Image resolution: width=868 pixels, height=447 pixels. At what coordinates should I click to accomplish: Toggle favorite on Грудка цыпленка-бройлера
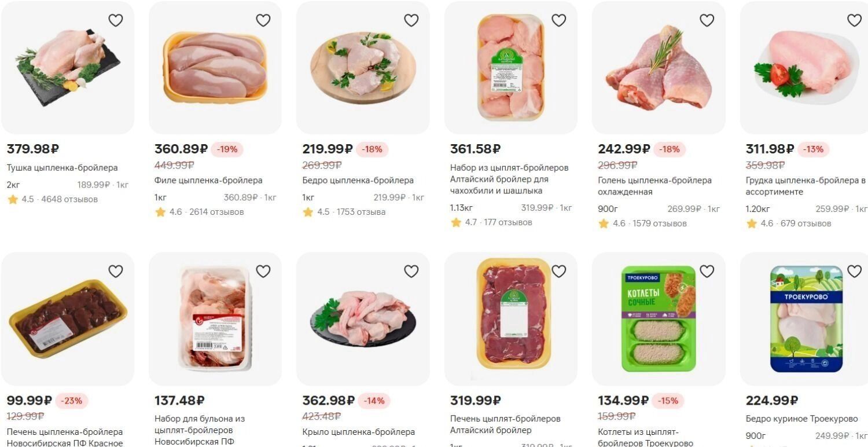point(854,20)
